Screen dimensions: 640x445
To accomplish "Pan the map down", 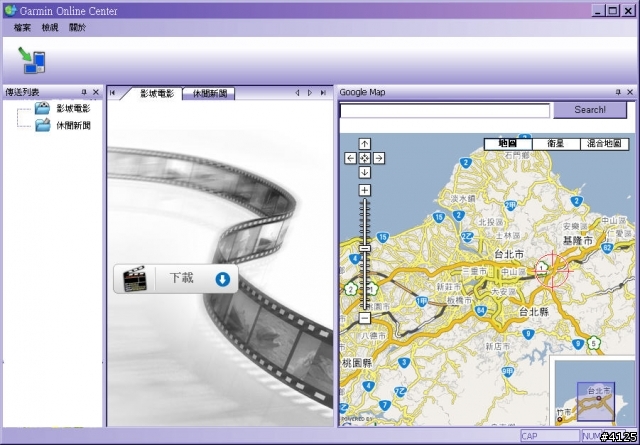I will pyautogui.click(x=364, y=172).
